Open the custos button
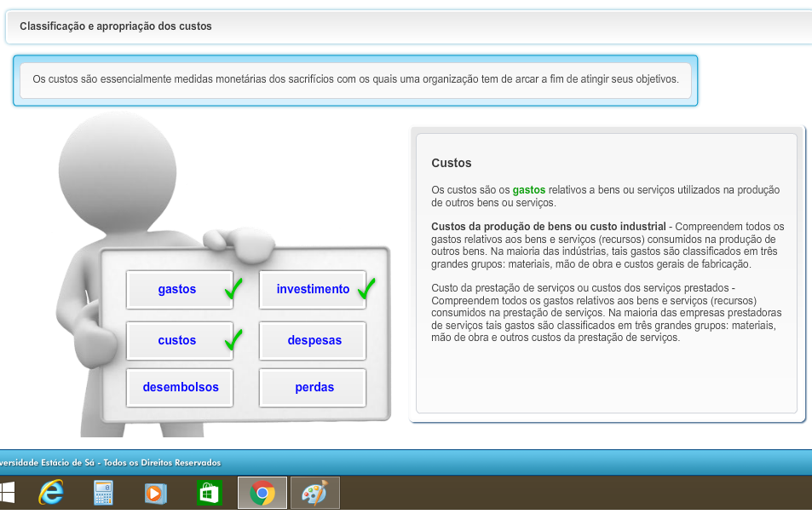This screenshot has width=812, height=526. [x=179, y=340]
